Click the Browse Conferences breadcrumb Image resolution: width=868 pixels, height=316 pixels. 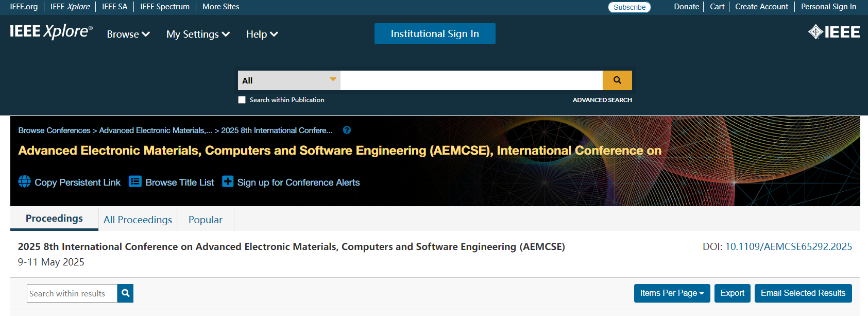(x=54, y=130)
